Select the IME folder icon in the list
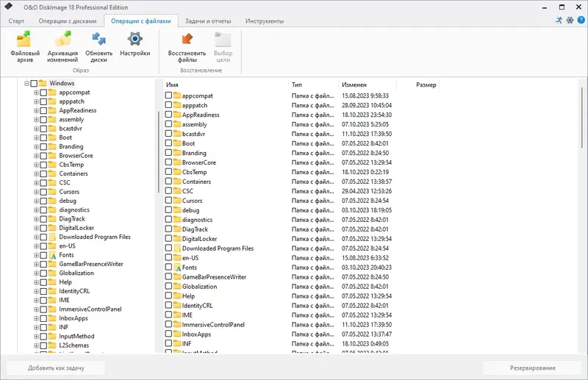This screenshot has height=380, width=588. pos(177,315)
